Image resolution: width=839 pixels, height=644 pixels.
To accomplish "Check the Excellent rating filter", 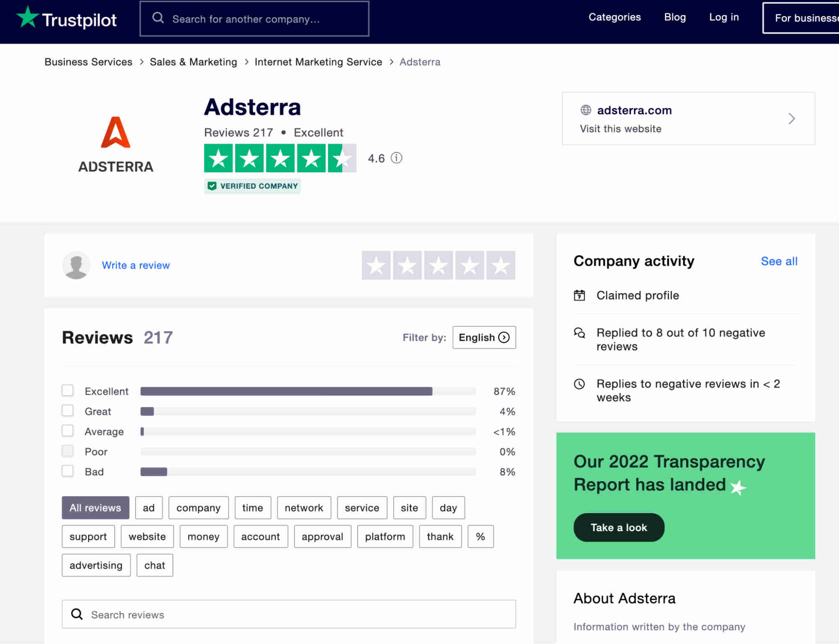I will coord(68,390).
